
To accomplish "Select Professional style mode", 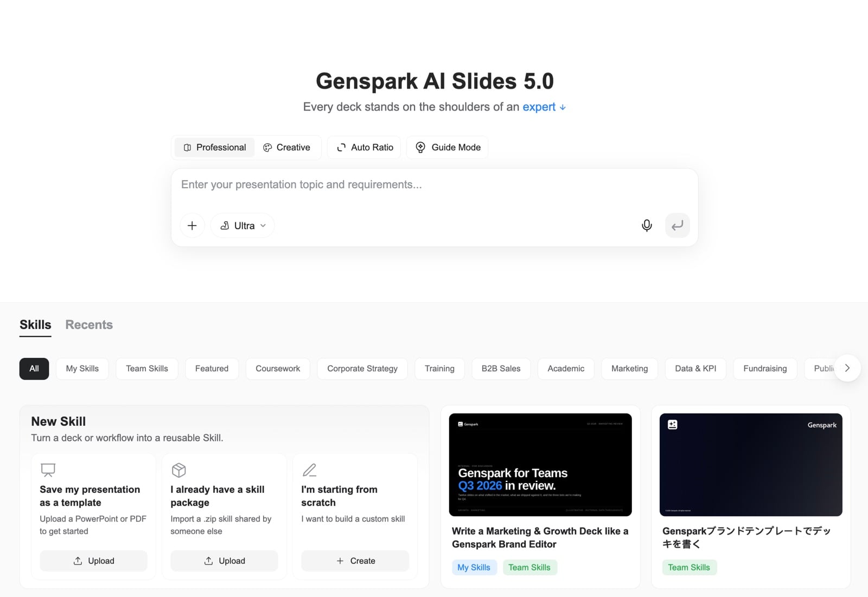I will 214,147.
